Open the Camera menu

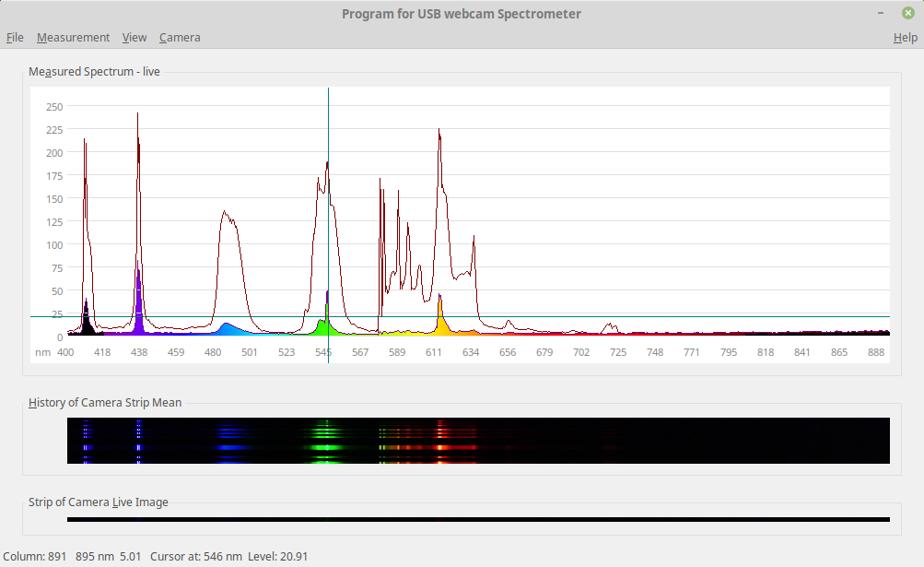(x=180, y=37)
